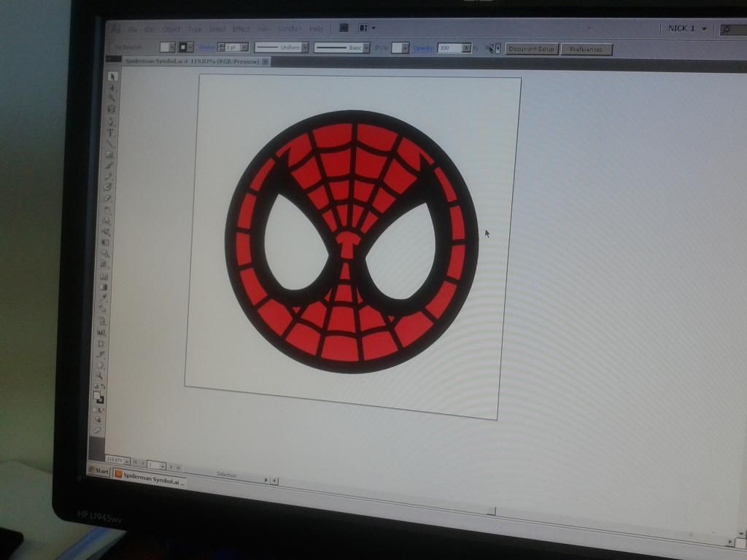Select the Eyedropper tool
The width and height of the screenshot is (747, 560).
click(x=103, y=298)
